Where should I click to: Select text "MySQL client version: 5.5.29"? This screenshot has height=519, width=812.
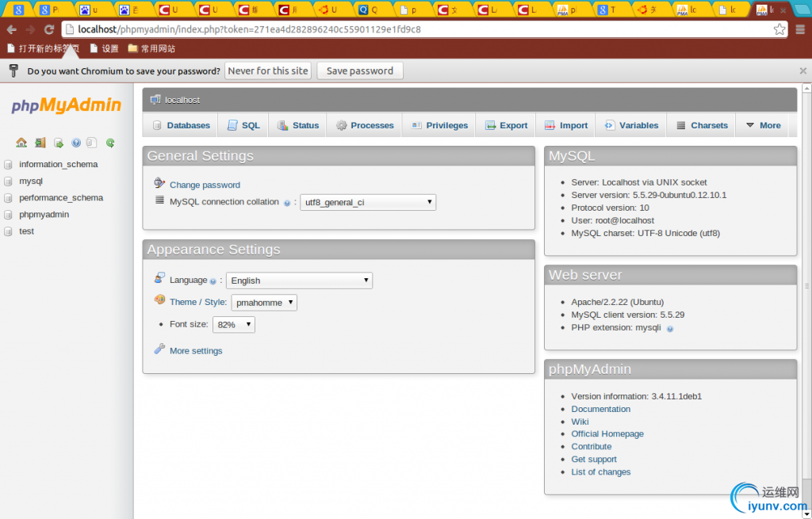628,315
